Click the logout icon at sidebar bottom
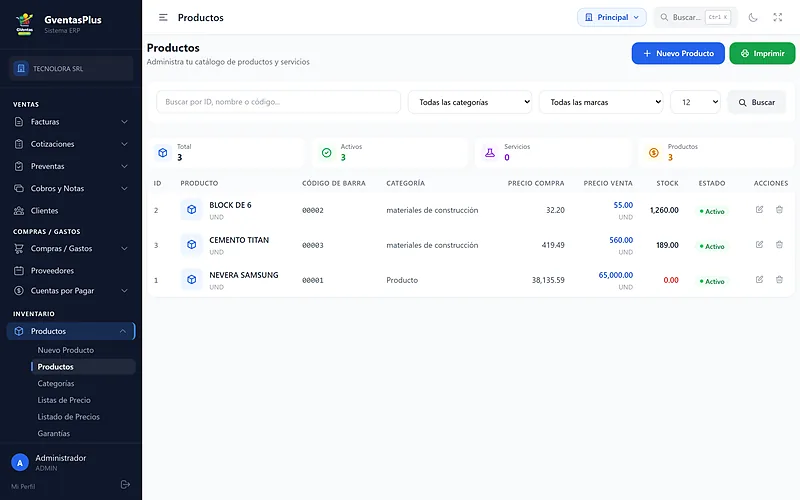This screenshot has width=800, height=500. point(125,484)
